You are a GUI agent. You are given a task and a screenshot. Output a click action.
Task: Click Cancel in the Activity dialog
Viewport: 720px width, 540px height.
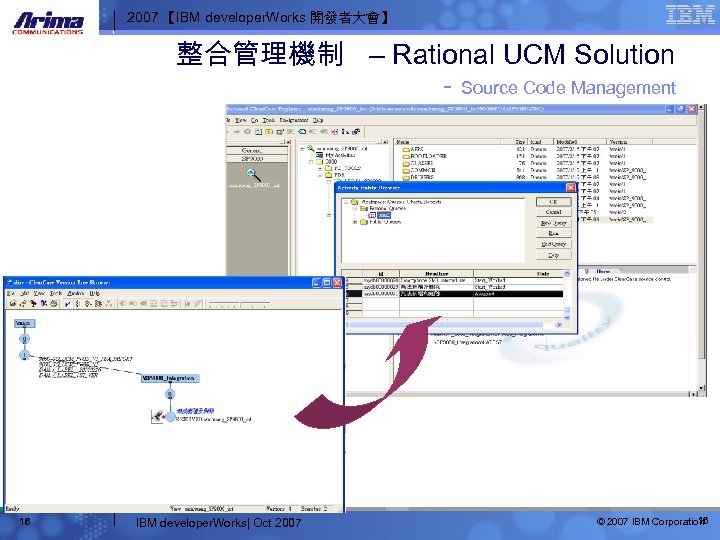click(x=553, y=212)
